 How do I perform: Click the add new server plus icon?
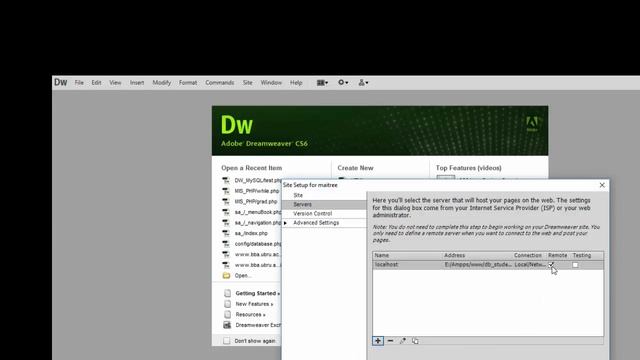click(378, 340)
